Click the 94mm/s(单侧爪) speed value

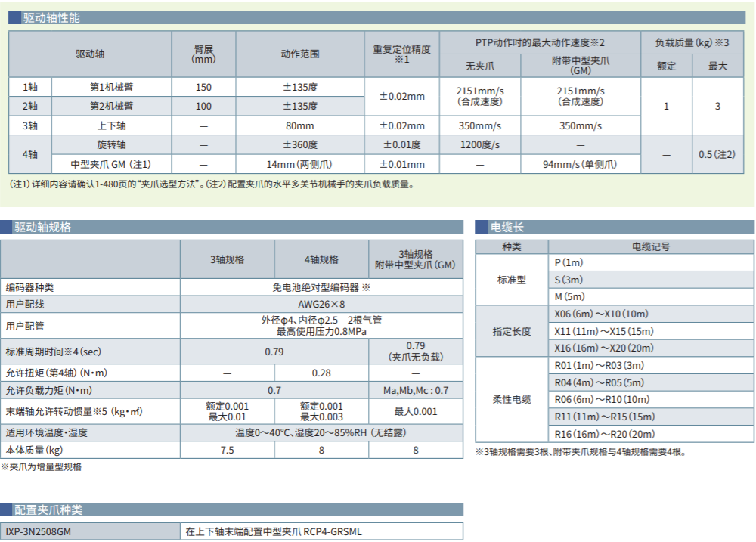580,164
